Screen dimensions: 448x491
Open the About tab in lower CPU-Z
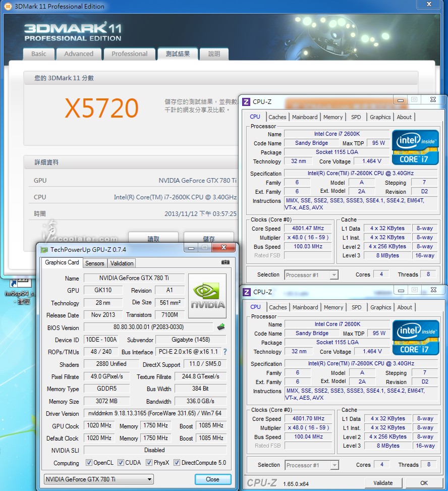coord(405,307)
